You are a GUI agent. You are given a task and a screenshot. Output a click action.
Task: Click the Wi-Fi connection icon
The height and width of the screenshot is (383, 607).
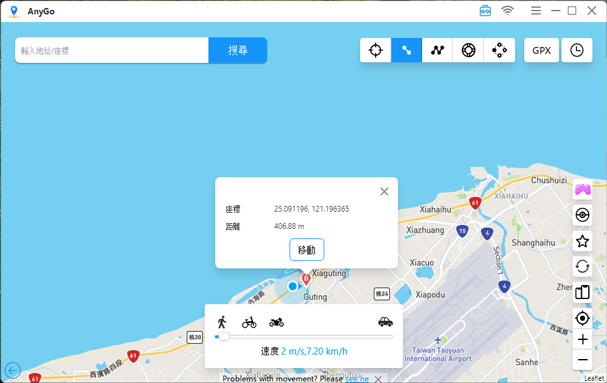point(508,10)
